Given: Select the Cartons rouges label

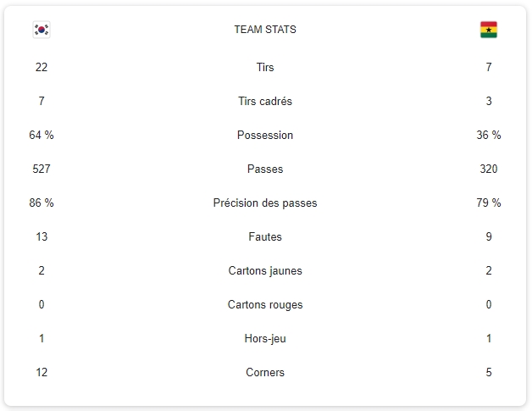Looking at the screenshot, I should pyautogui.click(x=265, y=305).
